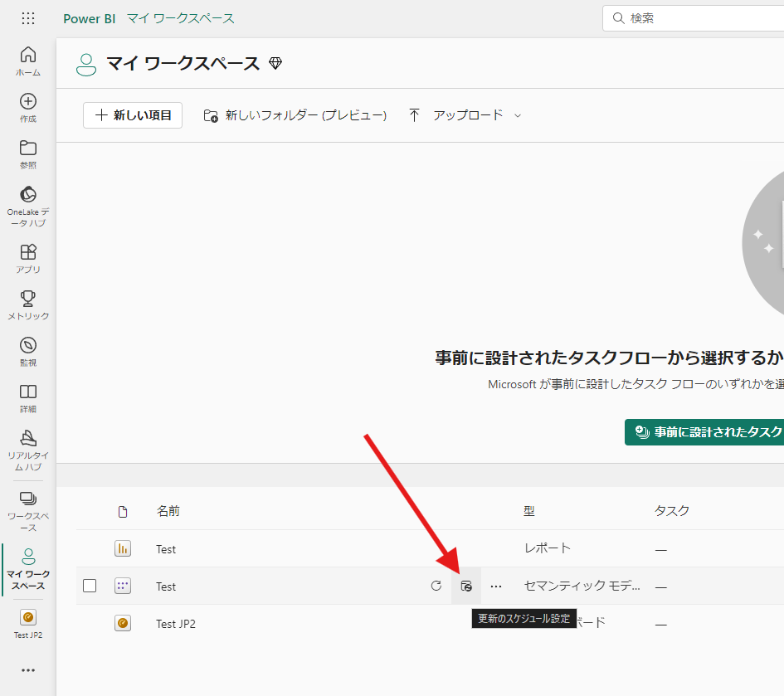This screenshot has width=784, height=696.
Task: Open アプリ in the sidebar
Action: pos(28,259)
